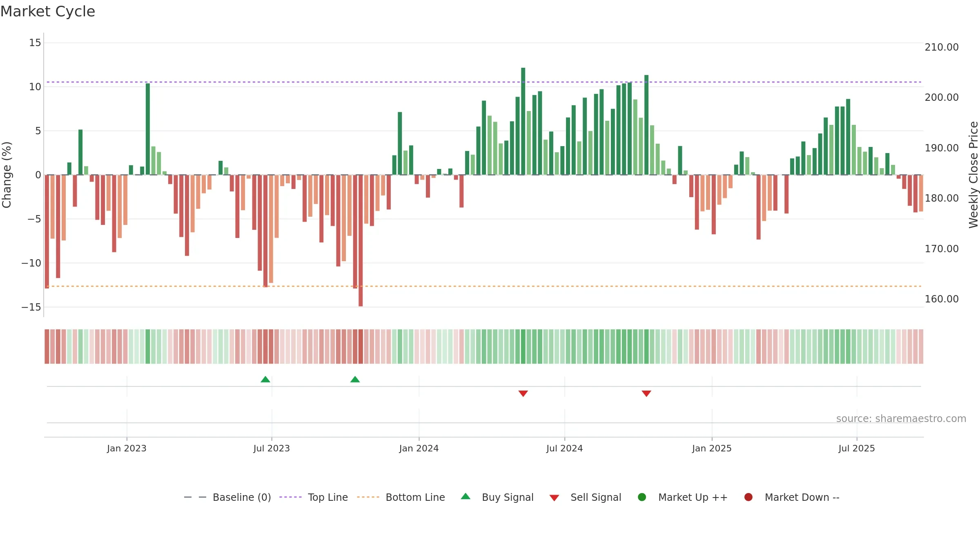
Task: Click the Jan 2024 axis label
Action: point(419,449)
